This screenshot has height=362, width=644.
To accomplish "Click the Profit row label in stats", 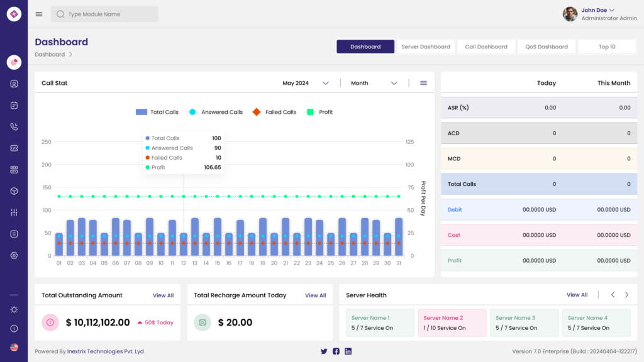I will coord(455,261).
